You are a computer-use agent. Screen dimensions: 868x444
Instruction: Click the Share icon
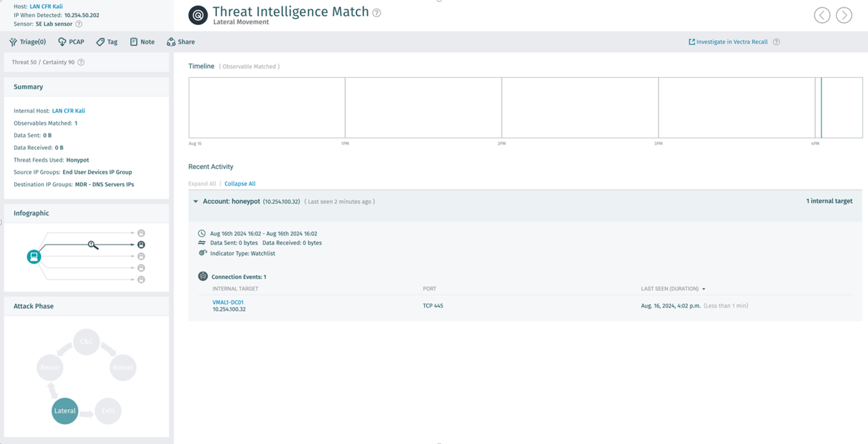[x=171, y=41]
